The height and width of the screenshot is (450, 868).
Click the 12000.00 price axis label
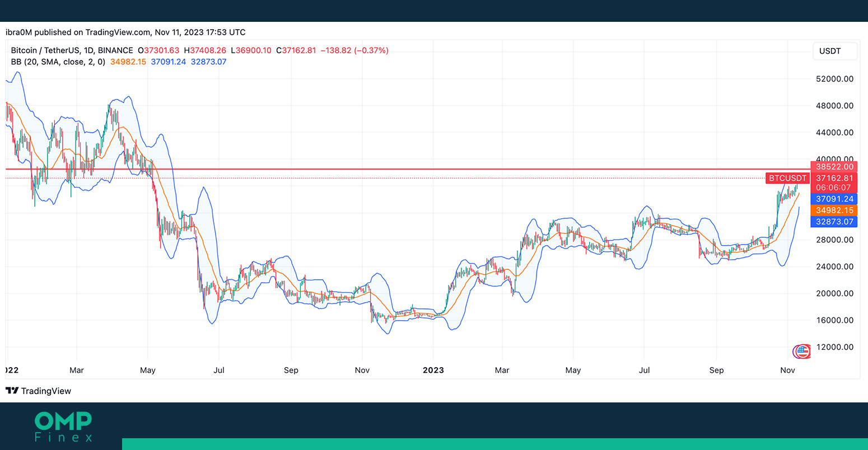pyautogui.click(x=834, y=347)
